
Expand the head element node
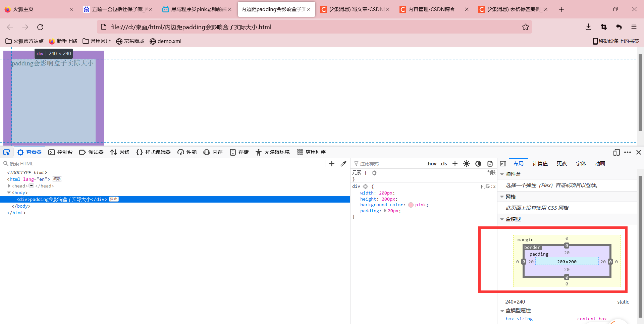pos(9,186)
